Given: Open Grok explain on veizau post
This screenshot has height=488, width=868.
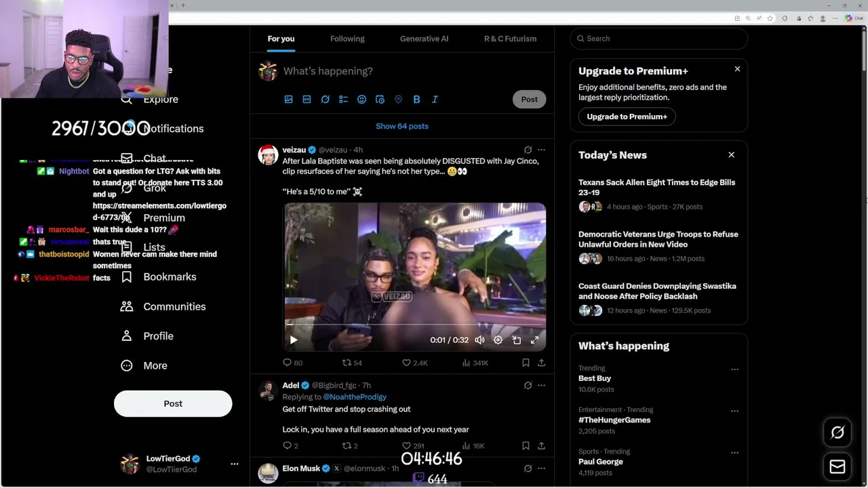Looking at the screenshot, I should pos(528,150).
